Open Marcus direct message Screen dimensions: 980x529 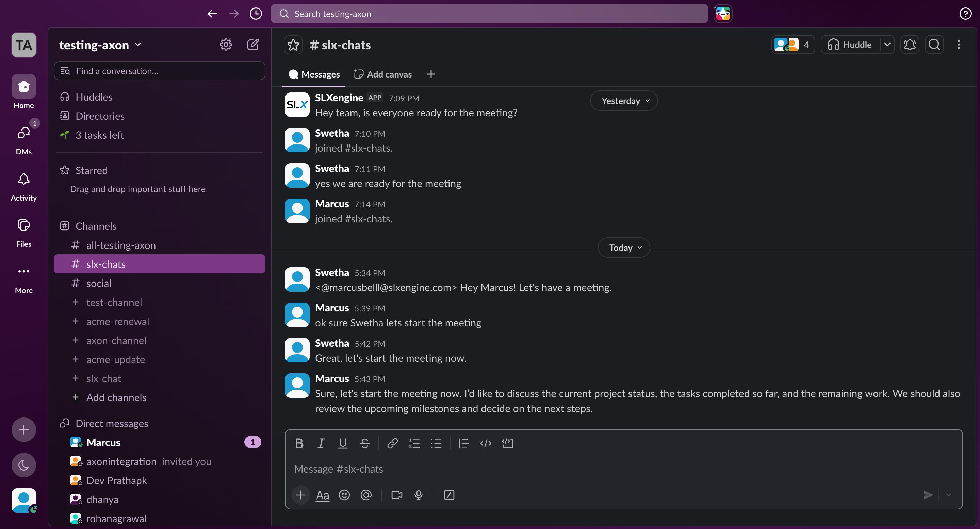coord(159,442)
